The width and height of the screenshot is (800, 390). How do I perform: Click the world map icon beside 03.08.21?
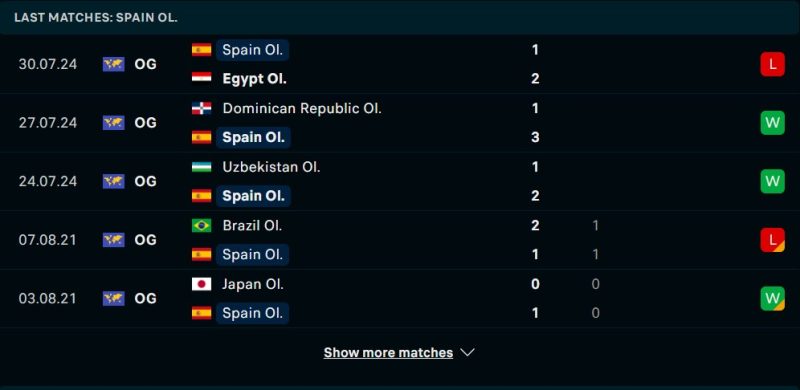[113, 298]
